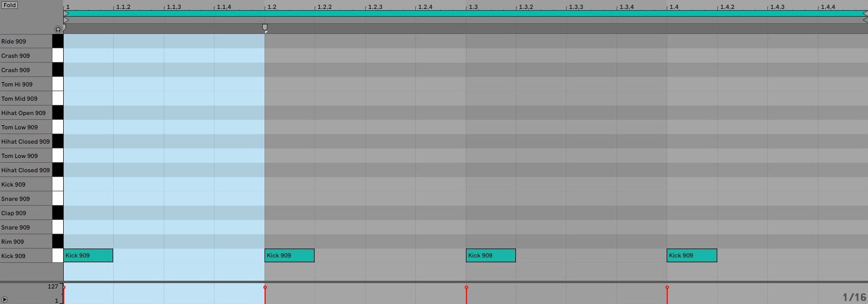This screenshot has width=868, height=304.
Task: Expand the velocity lane with the triangle button
Action: coord(5,299)
